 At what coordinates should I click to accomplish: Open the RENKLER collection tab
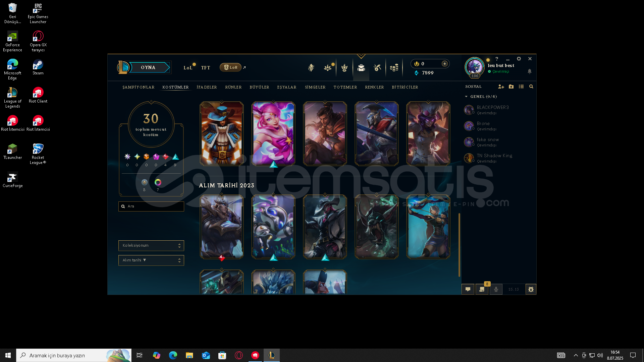point(374,87)
